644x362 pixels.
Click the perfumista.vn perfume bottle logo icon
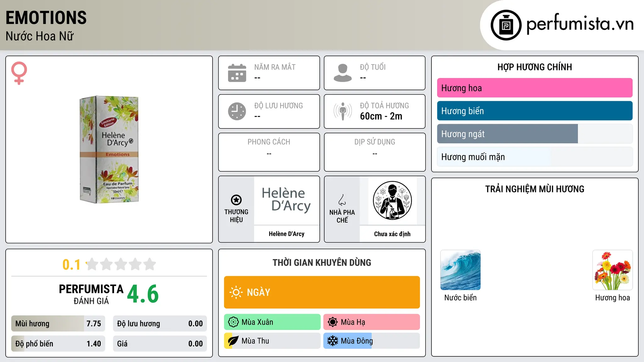click(506, 25)
